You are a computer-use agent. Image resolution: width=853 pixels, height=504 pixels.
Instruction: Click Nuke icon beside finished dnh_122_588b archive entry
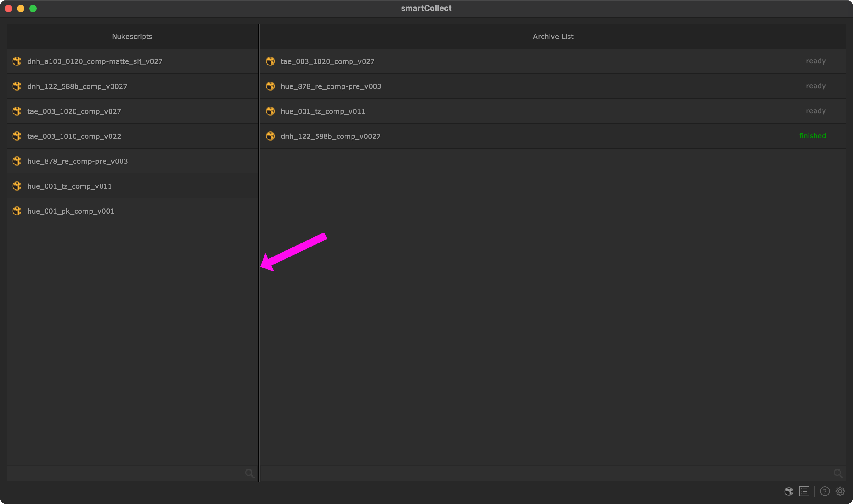(x=271, y=136)
